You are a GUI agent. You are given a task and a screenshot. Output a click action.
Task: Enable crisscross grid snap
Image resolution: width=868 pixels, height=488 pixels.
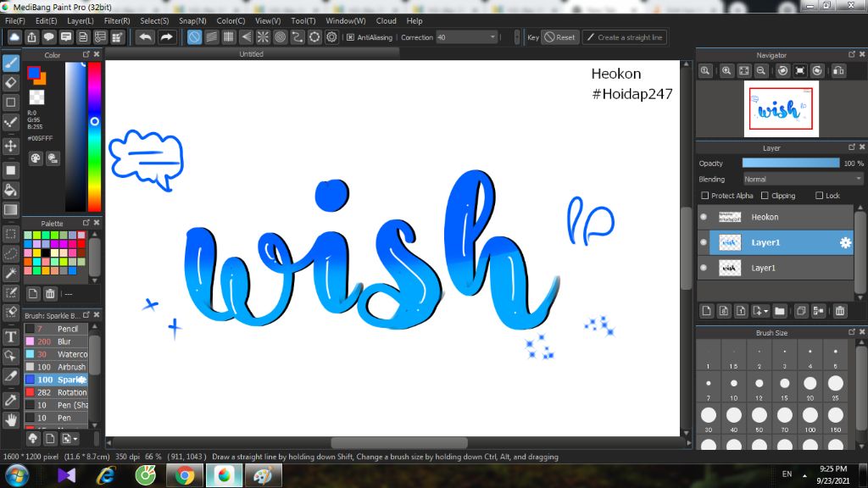(229, 37)
